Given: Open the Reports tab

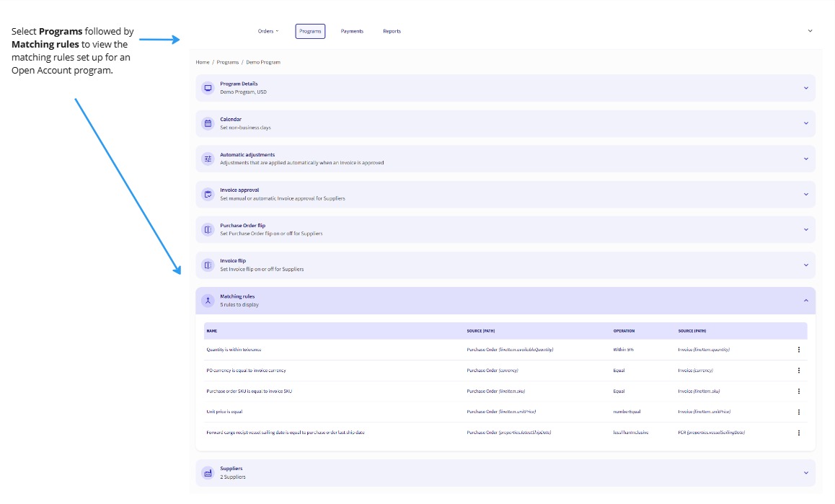Looking at the screenshot, I should (x=392, y=31).
